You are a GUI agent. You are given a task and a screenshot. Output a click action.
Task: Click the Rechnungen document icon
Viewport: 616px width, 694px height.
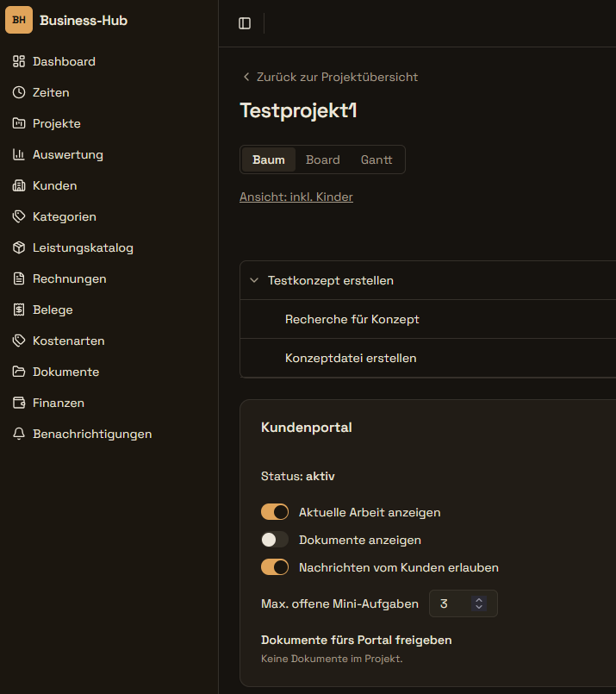19,278
